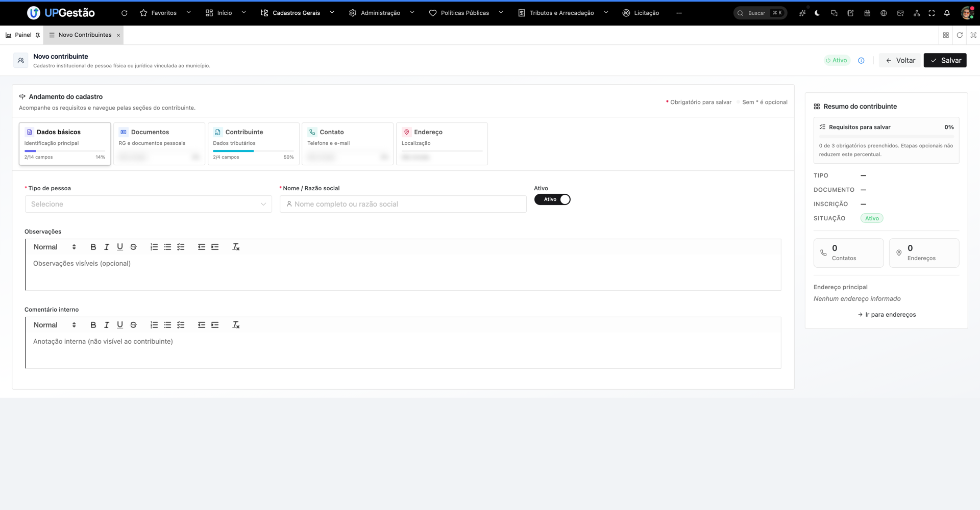
Task: Apply Italic in Comentário interno editor
Action: (x=107, y=325)
